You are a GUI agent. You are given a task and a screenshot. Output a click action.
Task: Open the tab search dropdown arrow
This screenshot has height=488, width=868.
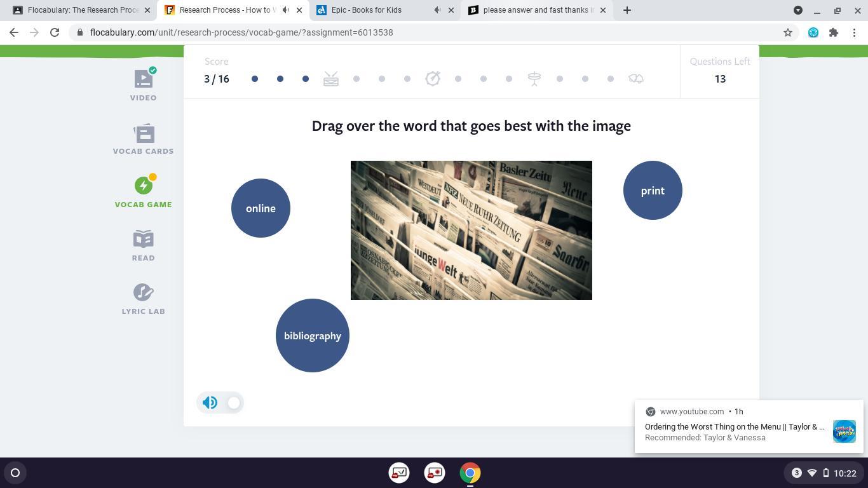tap(798, 10)
